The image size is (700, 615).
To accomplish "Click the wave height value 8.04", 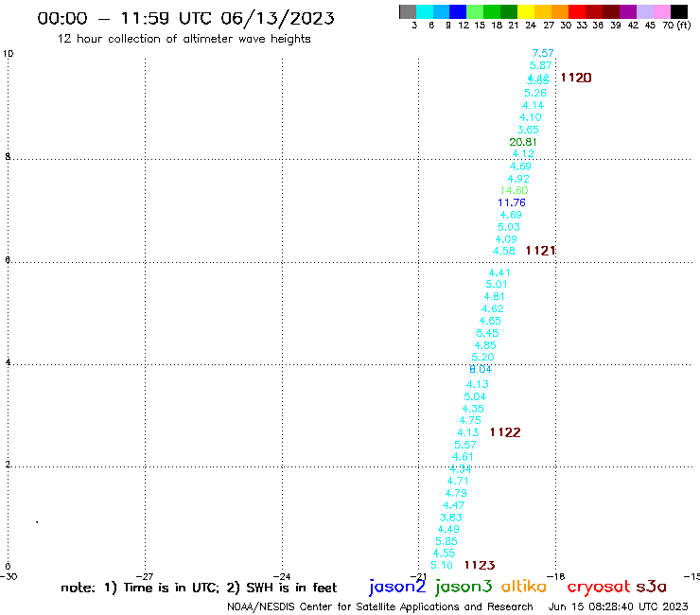I will pyautogui.click(x=481, y=369).
